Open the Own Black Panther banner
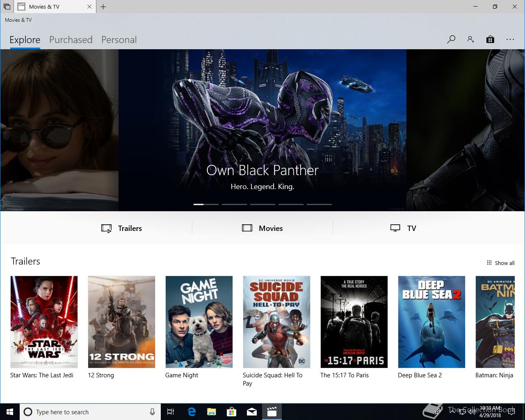Image resolution: width=525 pixels, height=420 pixels. tap(262, 130)
